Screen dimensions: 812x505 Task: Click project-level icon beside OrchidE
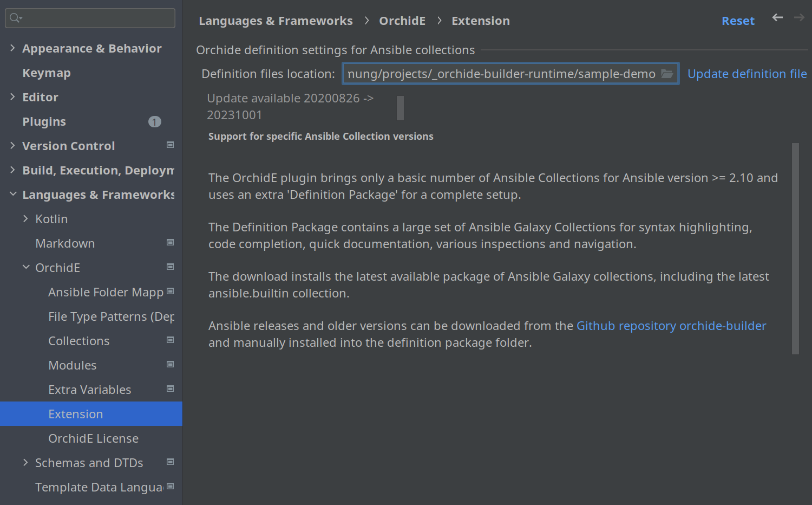pos(171,267)
